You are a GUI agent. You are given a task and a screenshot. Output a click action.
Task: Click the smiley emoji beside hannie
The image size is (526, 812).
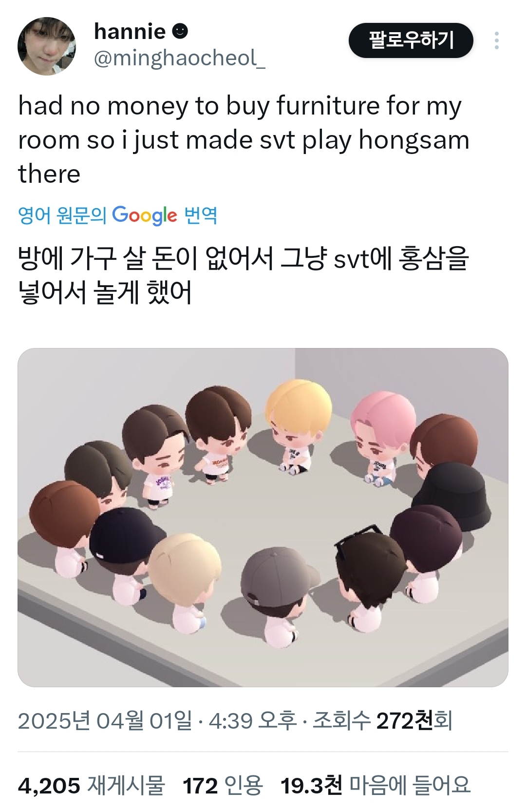coord(180,32)
